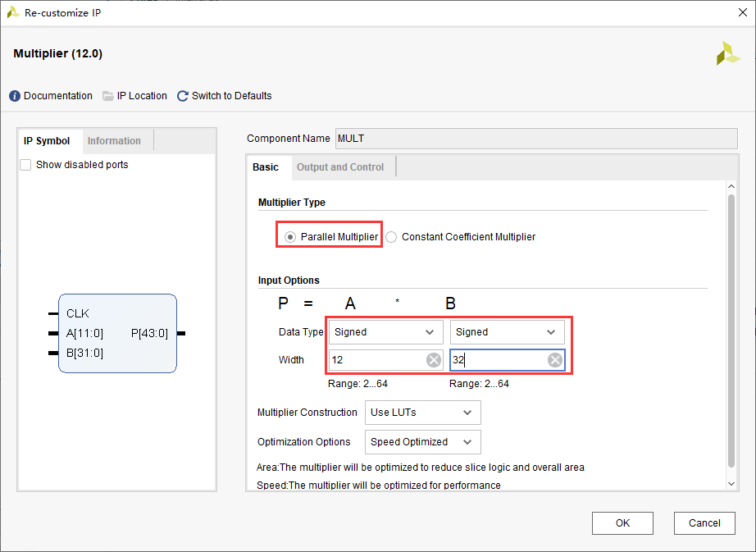Click the IP Location folder icon
Viewport: 756px width, 552px height.
108,96
